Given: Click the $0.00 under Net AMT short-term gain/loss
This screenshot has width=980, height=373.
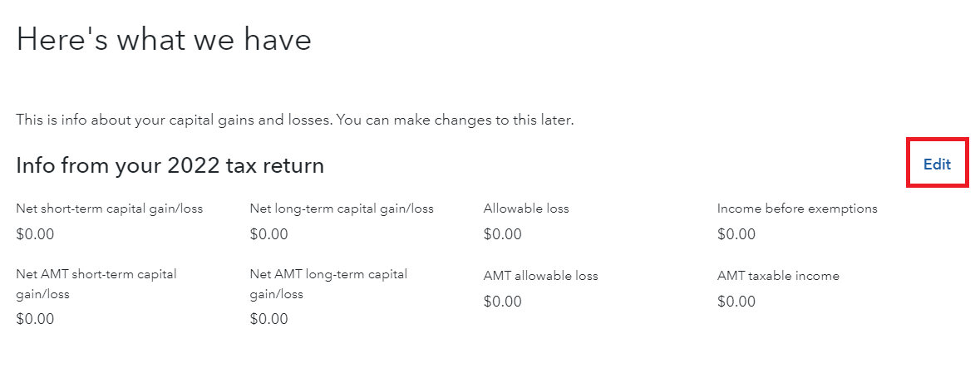Looking at the screenshot, I should click(35, 319).
